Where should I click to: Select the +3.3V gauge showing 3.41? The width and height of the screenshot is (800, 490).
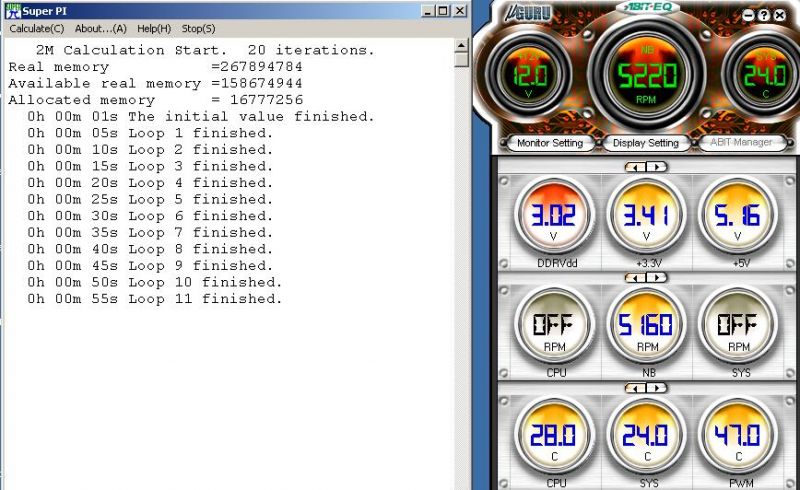(646, 215)
